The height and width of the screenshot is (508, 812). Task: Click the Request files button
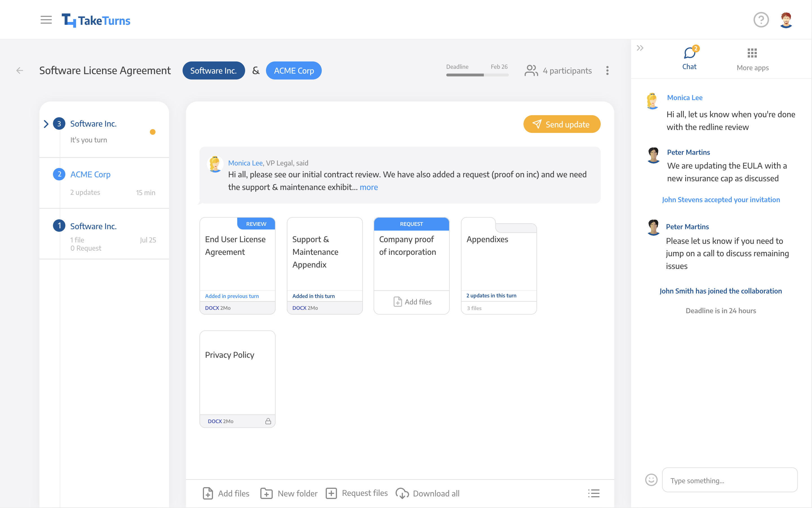pyautogui.click(x=357, y=493)
